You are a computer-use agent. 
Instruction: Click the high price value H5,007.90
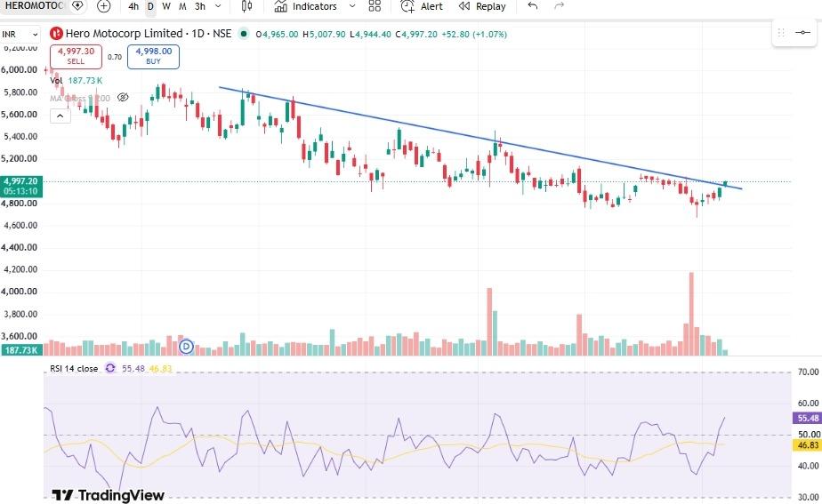pyautogui.click(x=324, y=34)
